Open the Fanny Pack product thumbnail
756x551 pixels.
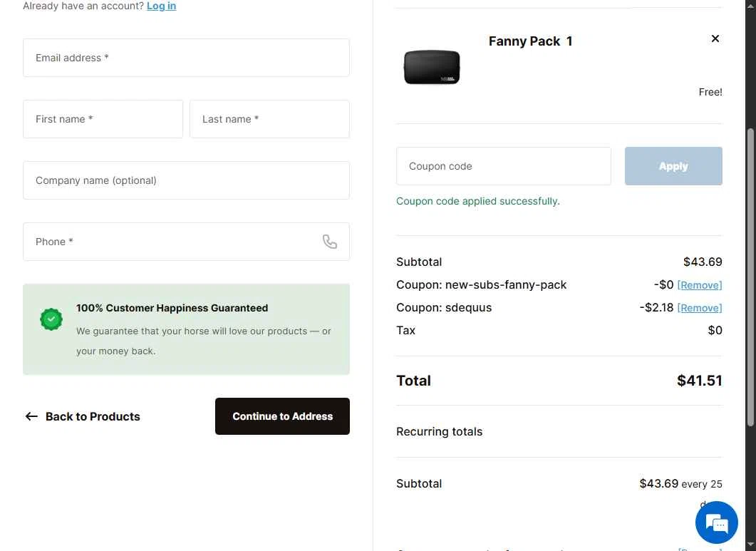pyautogui.click(x=432, y=68)
